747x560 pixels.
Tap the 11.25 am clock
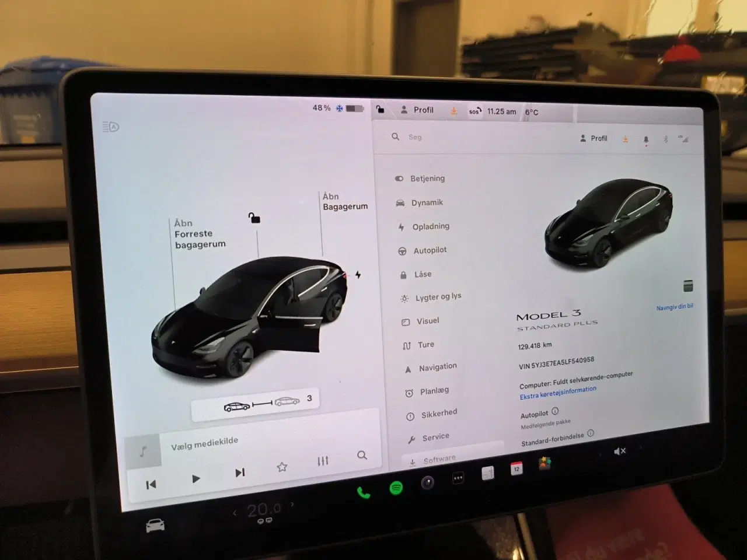[x=502, y=111]
